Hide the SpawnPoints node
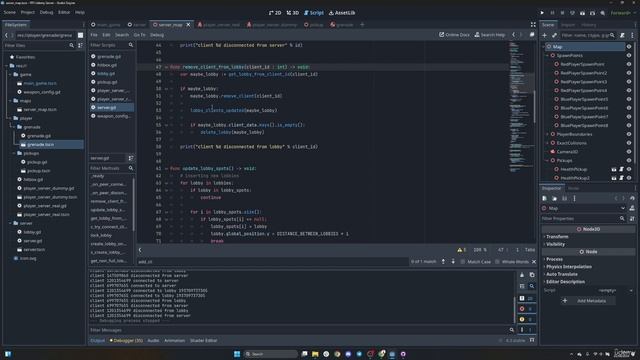 click(629, 56)
